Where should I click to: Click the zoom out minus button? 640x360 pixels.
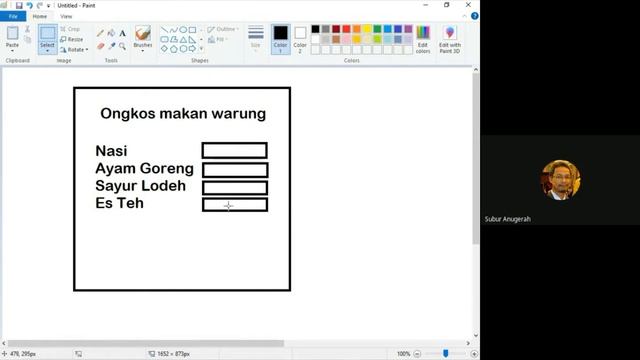coord(417,354)
